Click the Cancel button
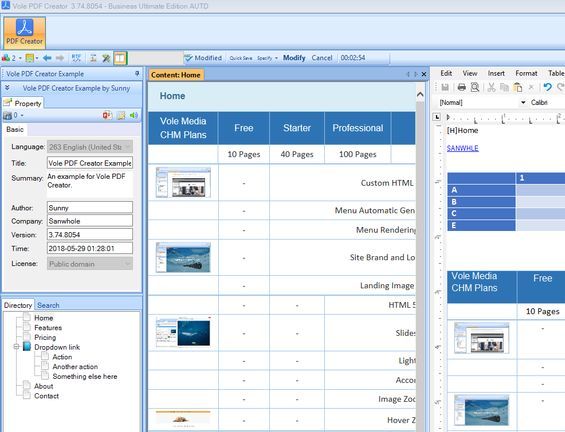Viewport: 565px width, 432px height. [x=322, y=58]
